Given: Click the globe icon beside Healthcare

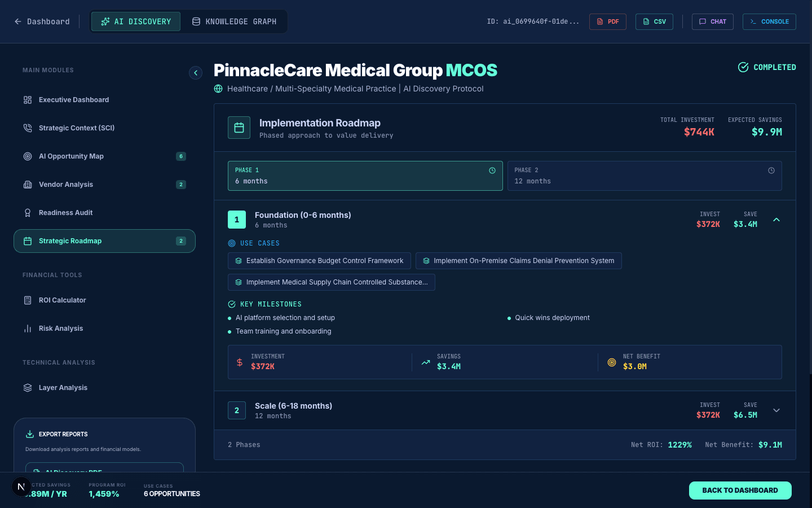Looking at the screenshot, I should [x=218, y=89].
